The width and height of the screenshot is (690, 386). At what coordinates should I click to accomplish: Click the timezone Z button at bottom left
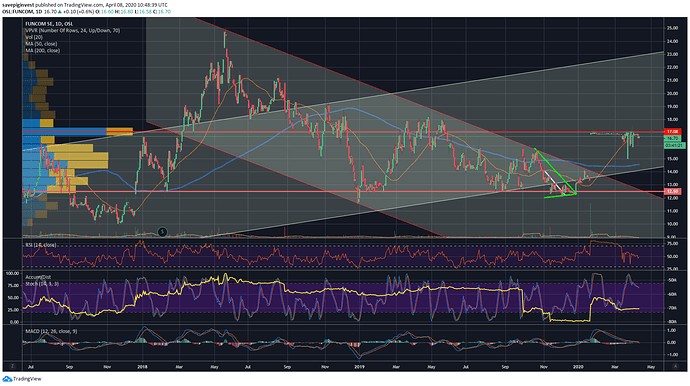pos(13,366)
